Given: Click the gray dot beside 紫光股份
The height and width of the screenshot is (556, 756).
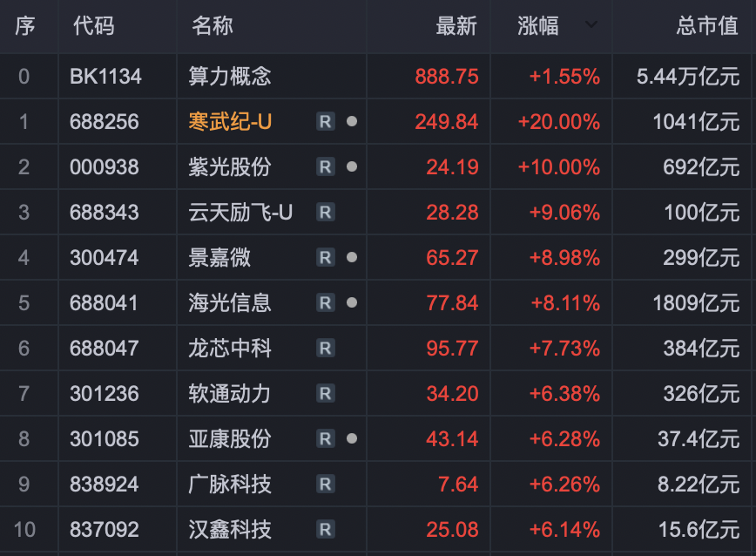Looking at the screenshot, I should tap(351, 166).
